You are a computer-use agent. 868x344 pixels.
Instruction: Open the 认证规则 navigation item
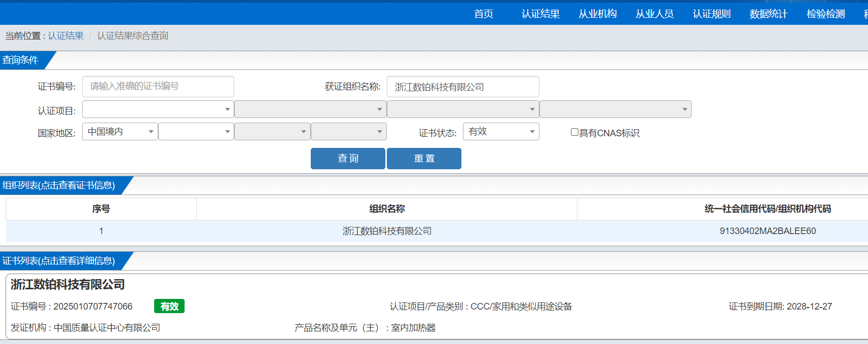tap(712, 14)
